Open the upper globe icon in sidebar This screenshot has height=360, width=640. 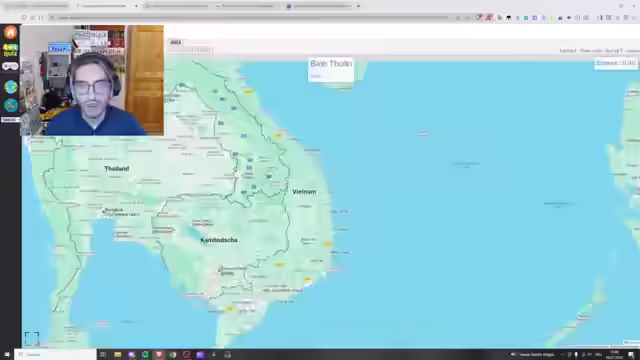point(11,87)
